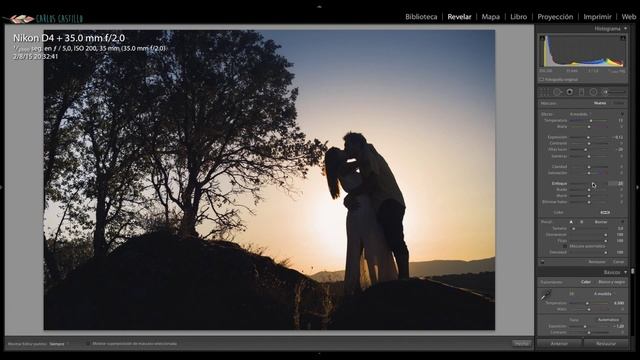This screenshot has width=640, height=360.
Task: Switch to the Revelar module
Action: tap(459, 17)
